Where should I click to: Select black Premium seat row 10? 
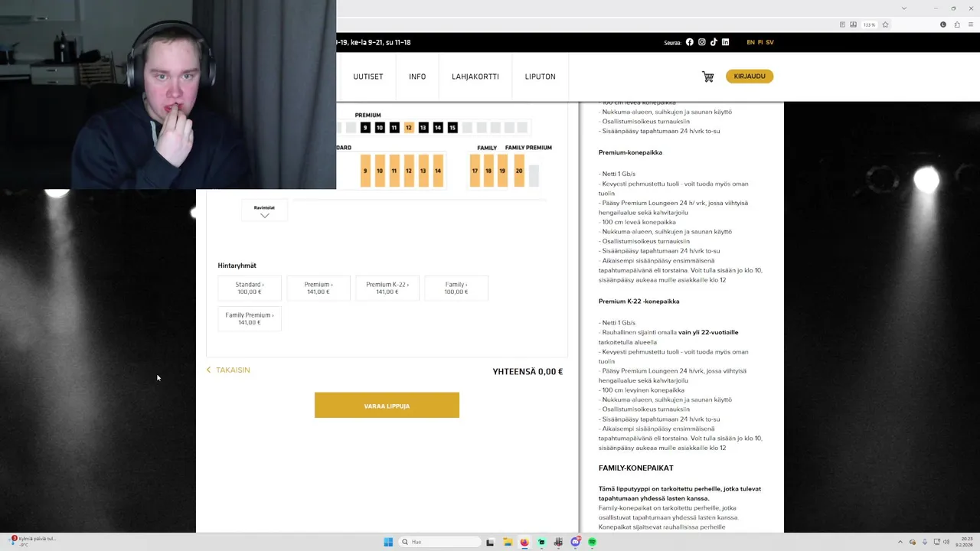380,128
